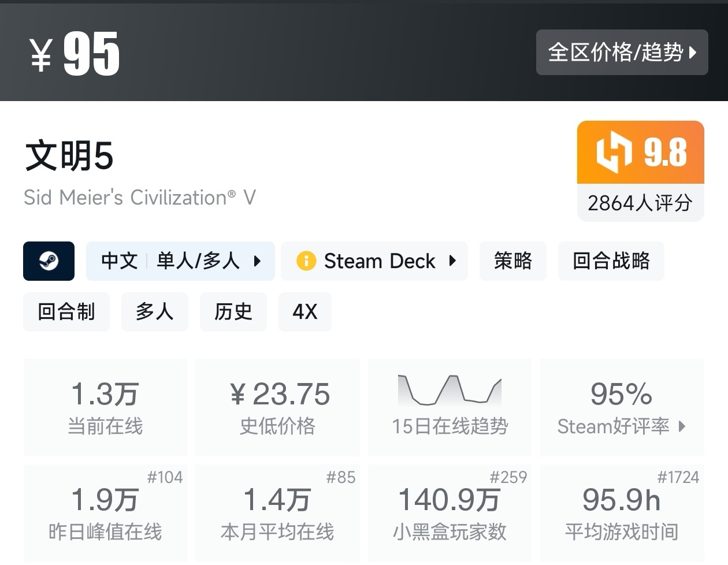Tap the 小黑盒玩家数 stat card
The height and width of the screenshot is (565, 728).
click(x=450, y=513)
